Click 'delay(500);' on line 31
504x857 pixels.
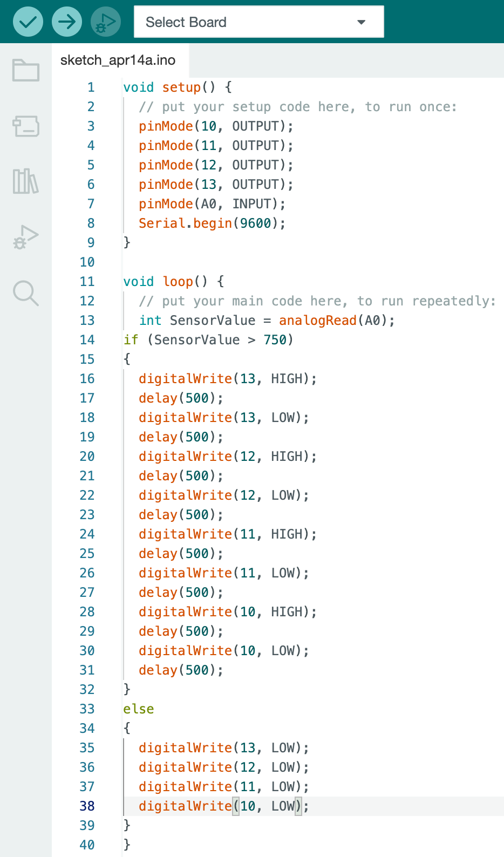(x=181, y=670)
